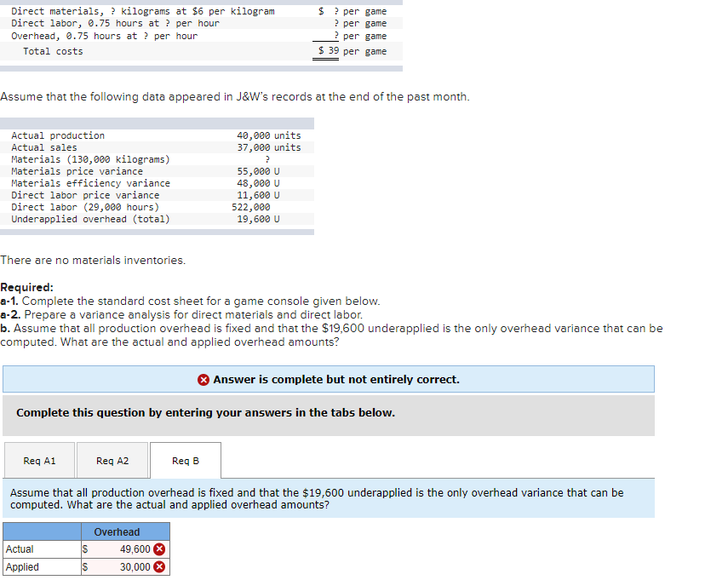This screenshot has width=728, height=580.
Task: Click 'Underapplied overhead (total)' label
Action: [x=90, y=219]
